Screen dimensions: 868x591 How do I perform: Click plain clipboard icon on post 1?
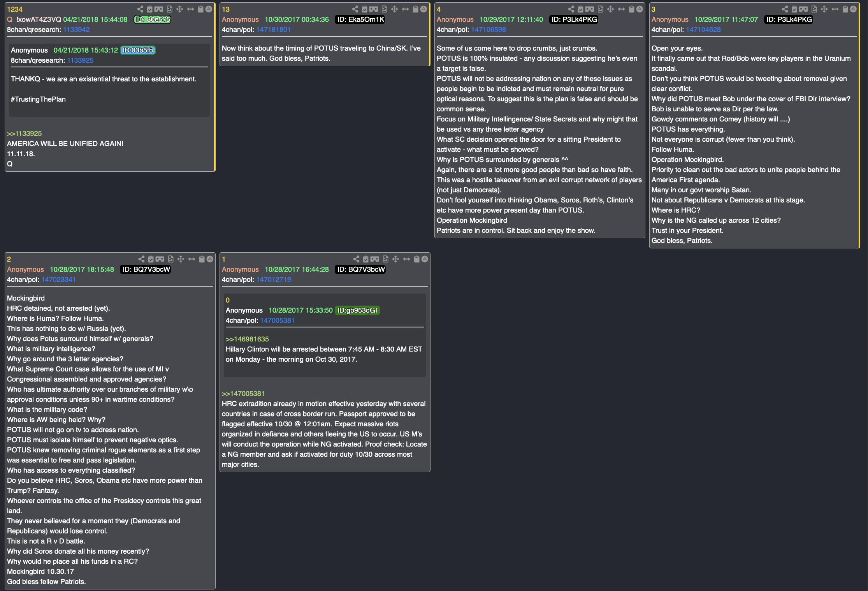tap(416, 259)
